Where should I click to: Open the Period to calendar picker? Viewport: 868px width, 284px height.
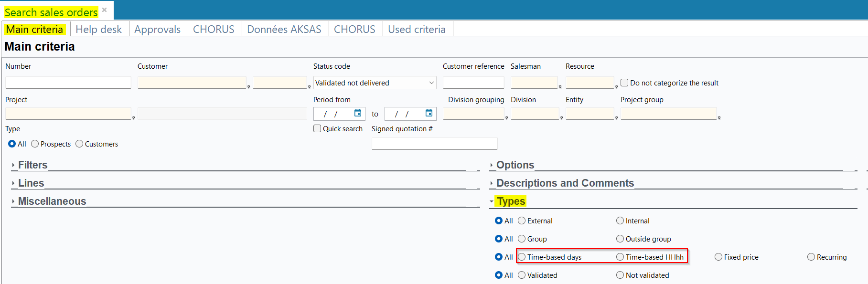[429, 113]
